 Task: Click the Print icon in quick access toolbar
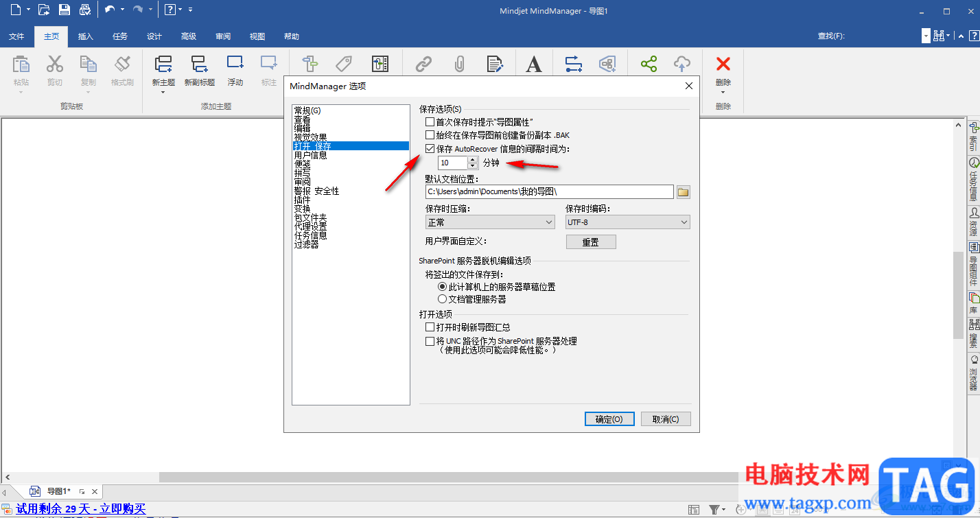pyautogui.click(x=84, y=10)
